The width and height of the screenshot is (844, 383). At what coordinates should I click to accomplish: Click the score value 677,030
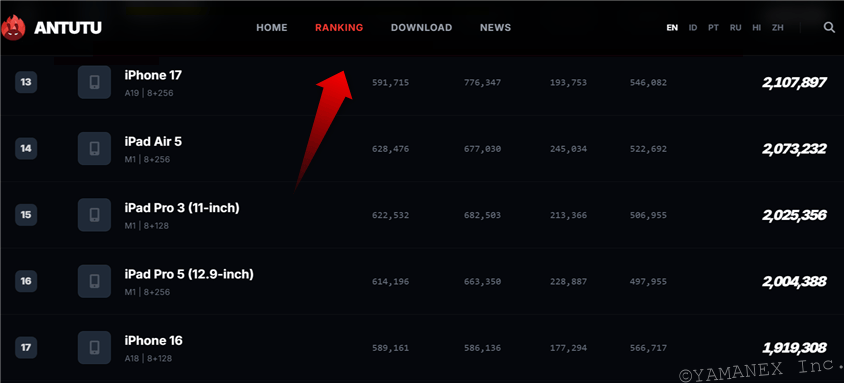click(x=482, y=149)
